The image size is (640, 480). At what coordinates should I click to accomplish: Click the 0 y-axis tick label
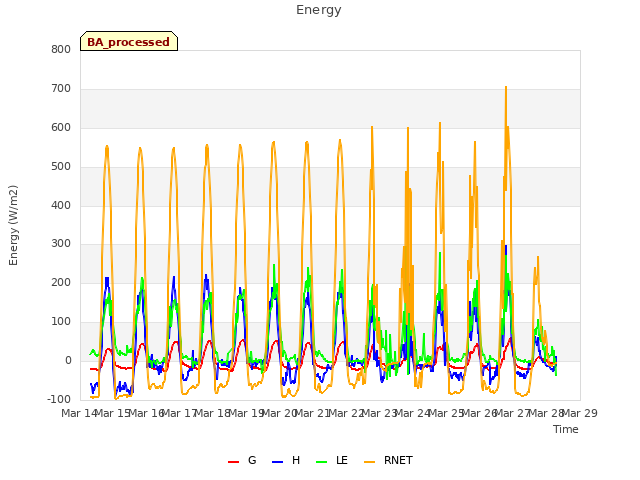(x=68, y=361)
